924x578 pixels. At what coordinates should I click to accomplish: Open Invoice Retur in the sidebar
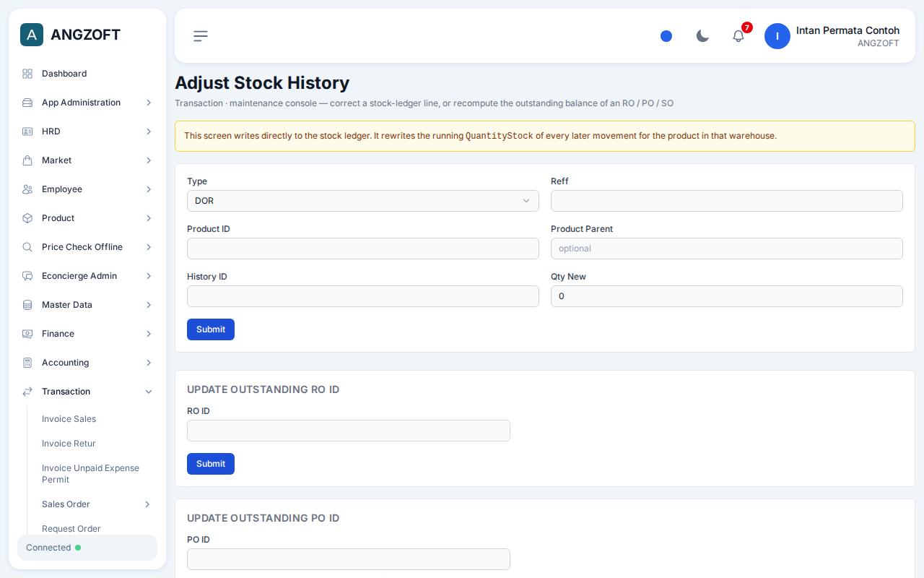[69, 444]
